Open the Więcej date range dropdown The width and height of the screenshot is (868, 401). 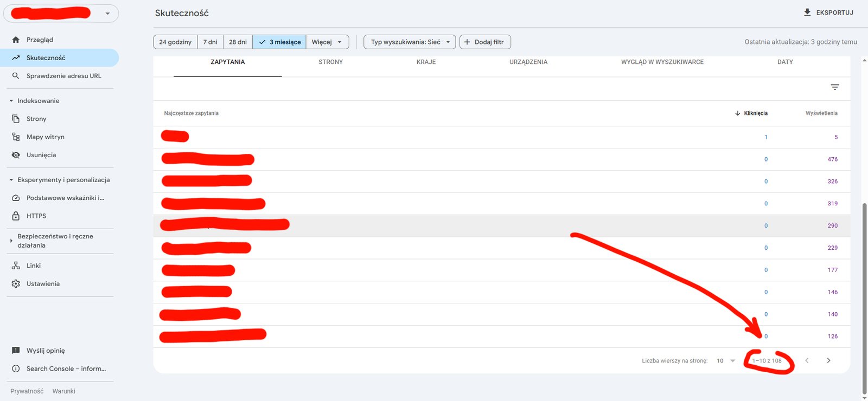point(327,42)
